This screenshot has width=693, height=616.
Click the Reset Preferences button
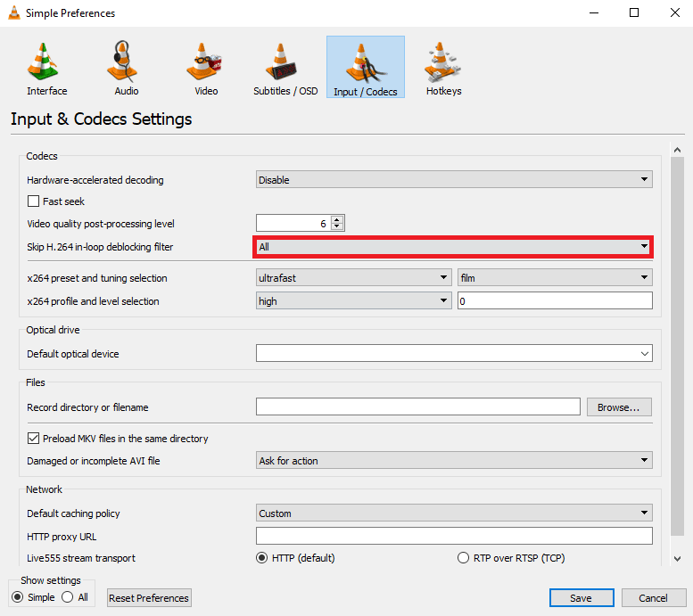(x=149, y=598)
